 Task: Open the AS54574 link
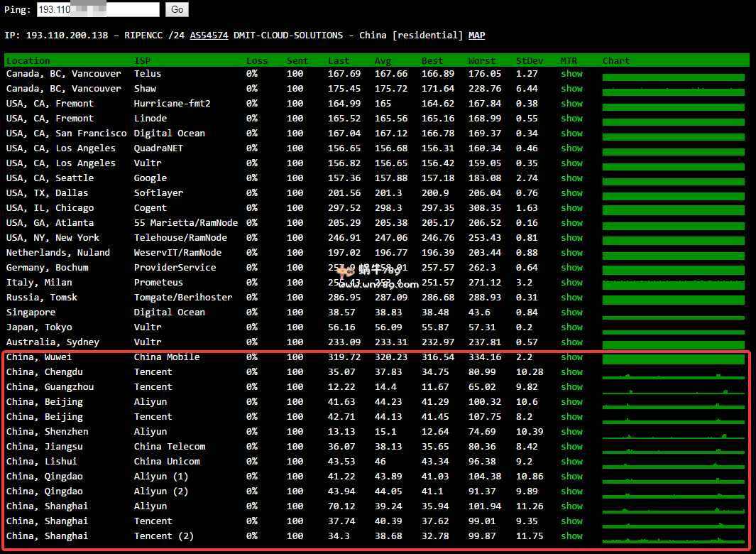(209, 36)
